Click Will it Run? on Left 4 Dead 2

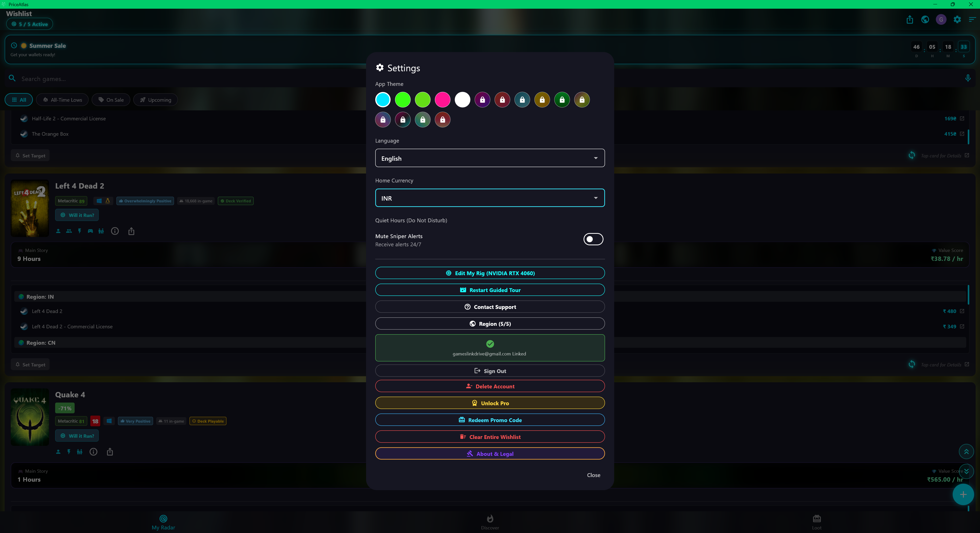click(x=77, y=215)
